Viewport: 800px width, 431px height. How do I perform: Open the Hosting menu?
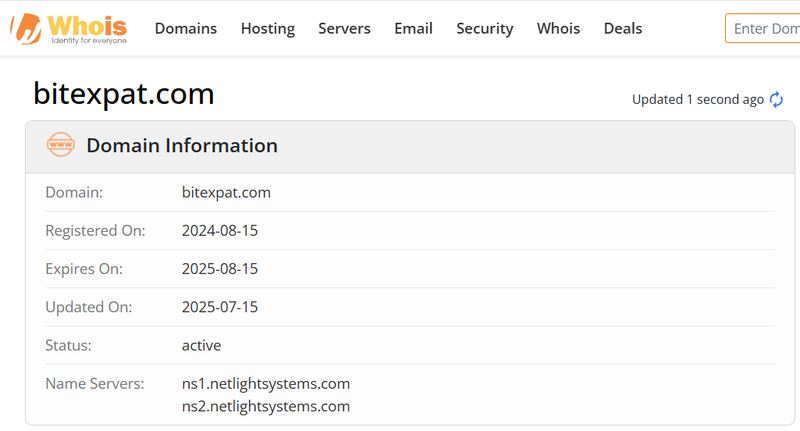(x=268, y=29)
